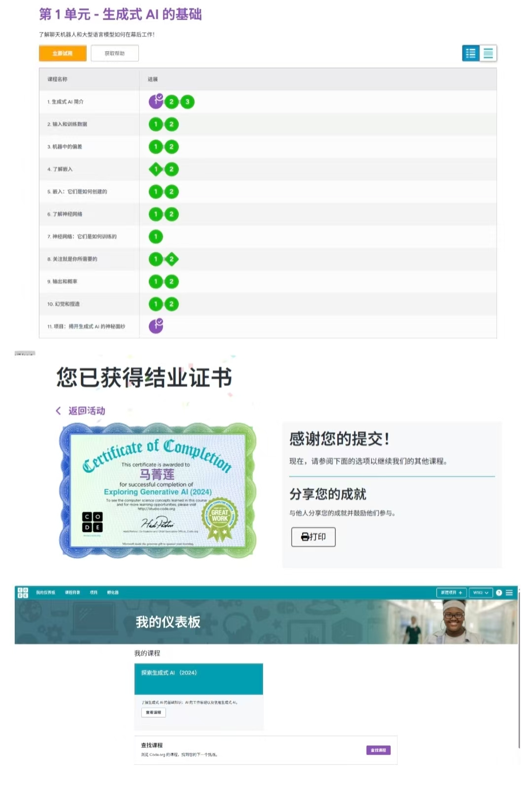This screenshot has height=807, width=532.
Task: Open 孵化器 in navigation bar
Action: (x=113, y=593)
